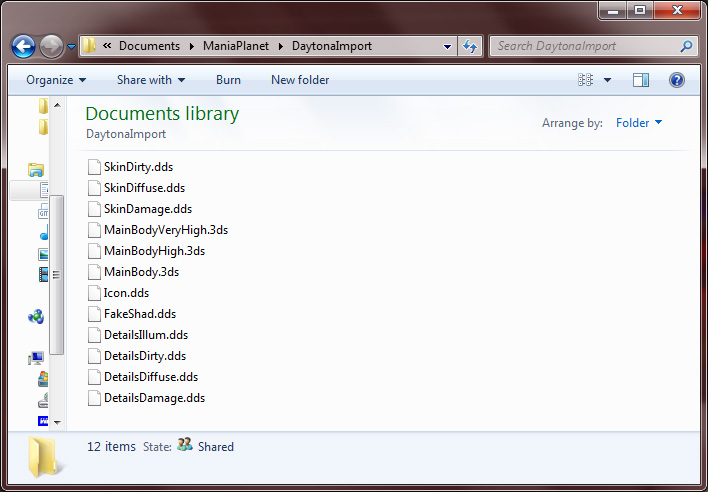
Task: Maximize the Explorer window
Action: (640, 10)
